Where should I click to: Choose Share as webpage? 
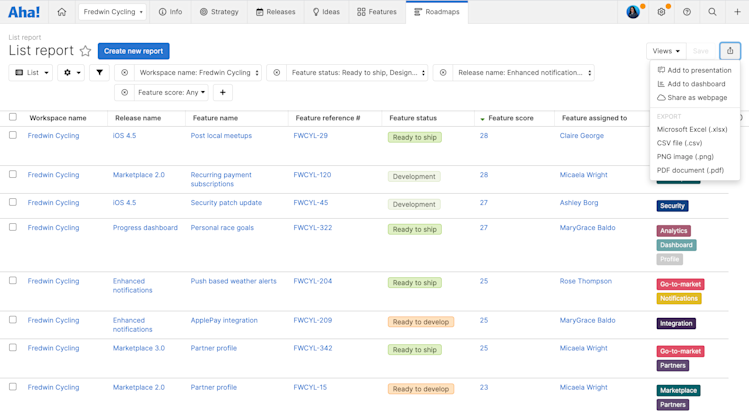(692, 97)
